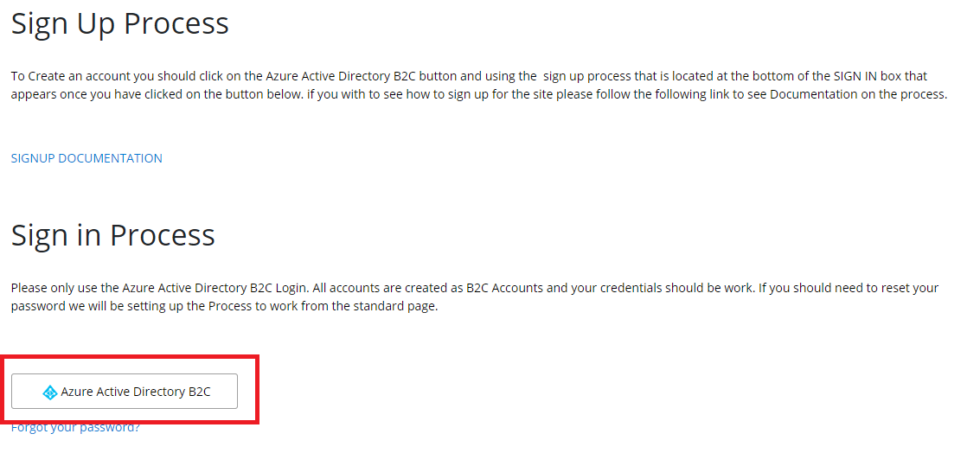
Task: Click the line beginning "password we will be setting"
Action: (x=224, y=306)
